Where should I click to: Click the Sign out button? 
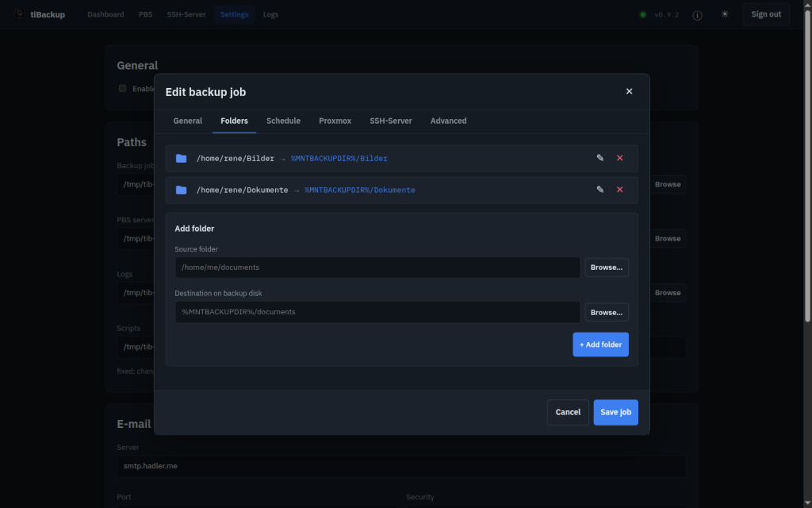point(766,14)
